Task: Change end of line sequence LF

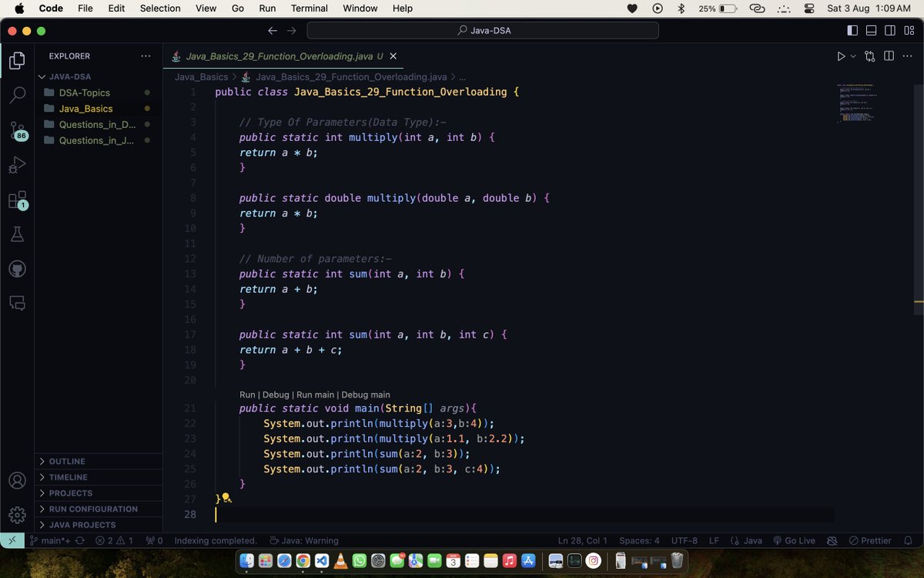Action: coord(714,540)
